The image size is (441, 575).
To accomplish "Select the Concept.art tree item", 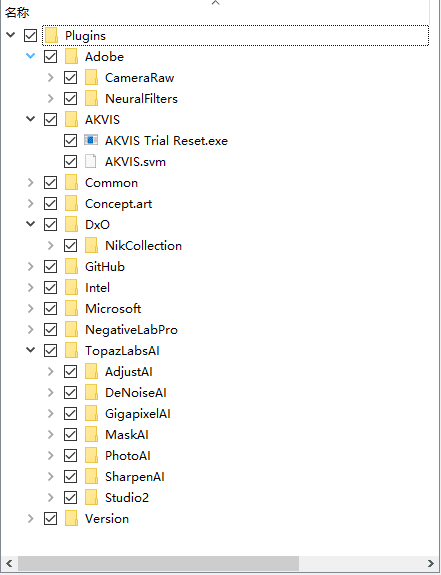I will pyautogui.click(x=118, y=204).
